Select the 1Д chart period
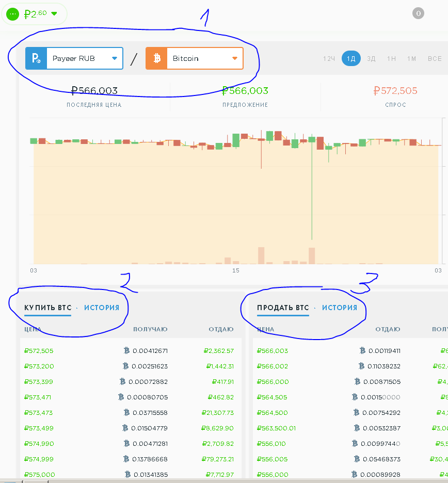 coord(351,58)
